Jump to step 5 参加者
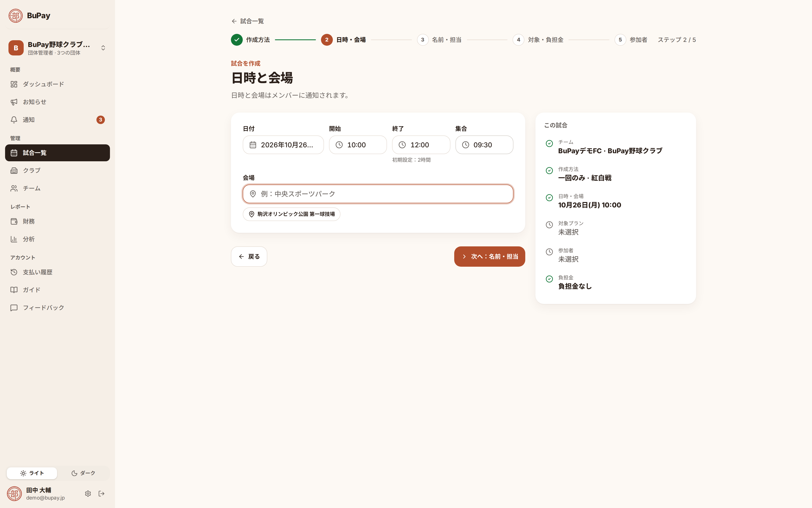 [x=631, y=40]
